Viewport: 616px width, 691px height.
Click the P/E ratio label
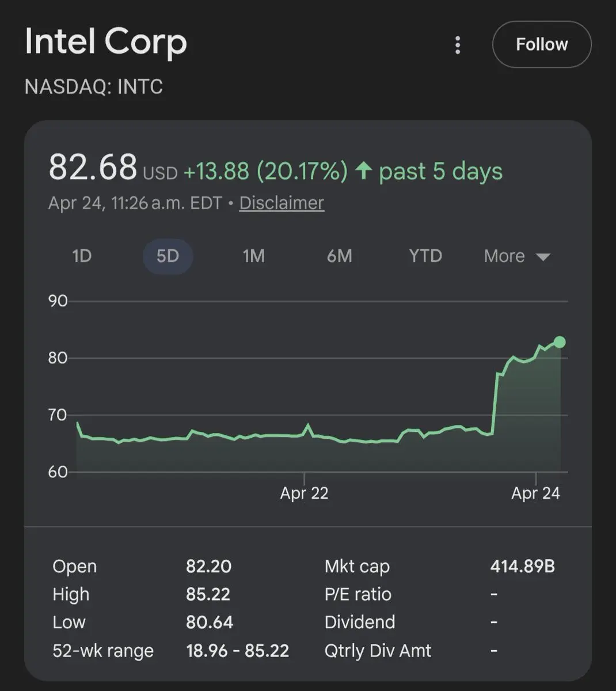[x=358, y=594]
